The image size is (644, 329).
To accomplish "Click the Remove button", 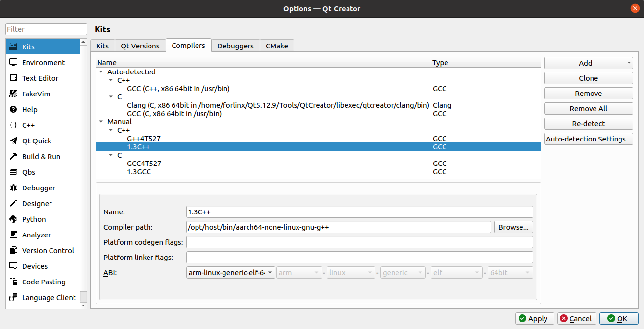I will 588,94.
